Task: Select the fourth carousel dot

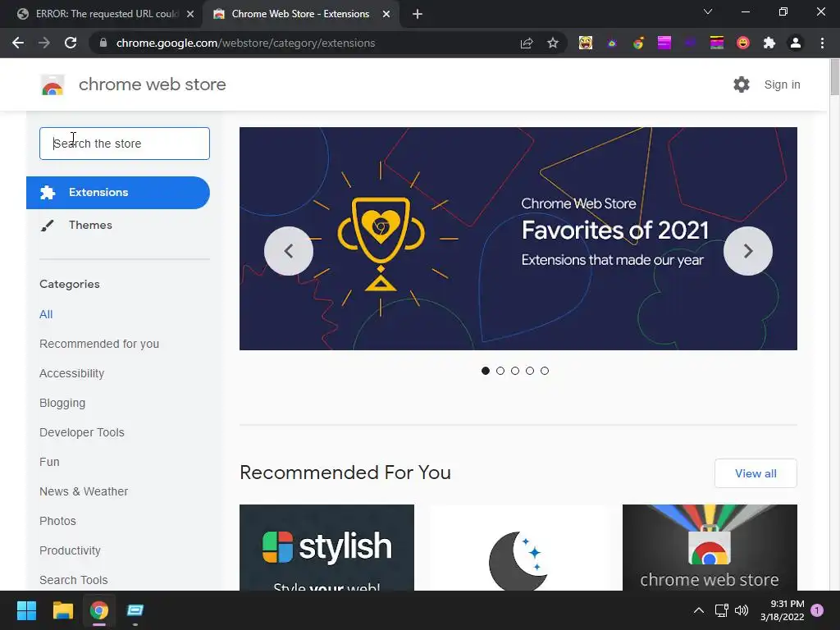Action: pyautogui.click(x=530, y=371)
